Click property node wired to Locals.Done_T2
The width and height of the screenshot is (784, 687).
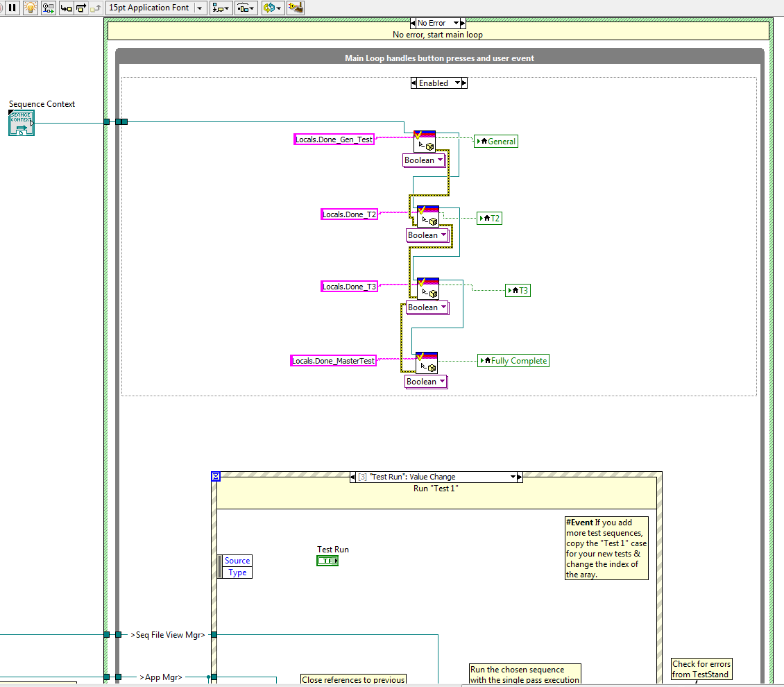tap(428, 217)
